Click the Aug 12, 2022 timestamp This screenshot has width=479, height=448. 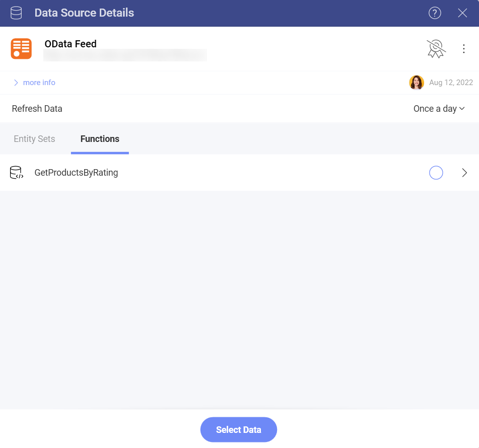pos(451,82)
